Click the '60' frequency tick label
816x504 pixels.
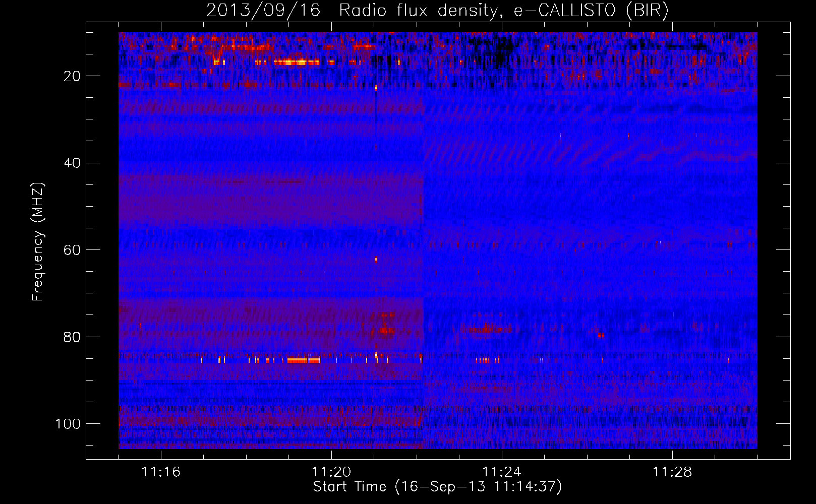[x=72, y=250]
